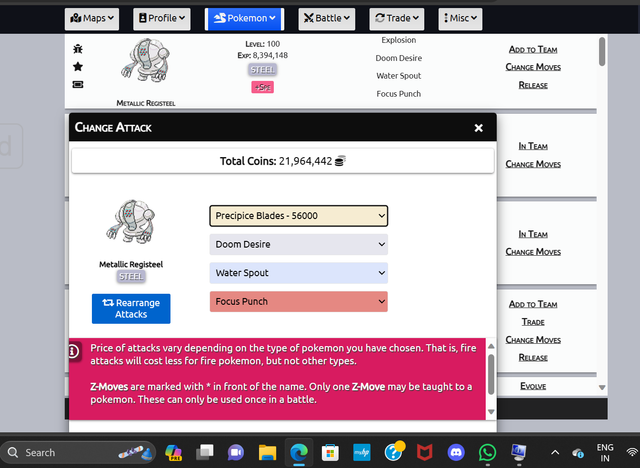
Task: Click the ENG IN language indicator
Action: pos(605,453)
